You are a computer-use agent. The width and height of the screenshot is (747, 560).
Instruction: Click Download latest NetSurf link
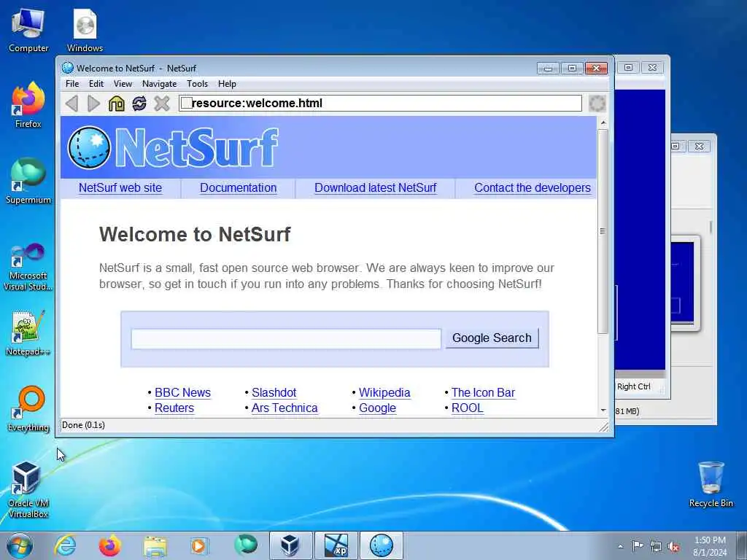376,187
